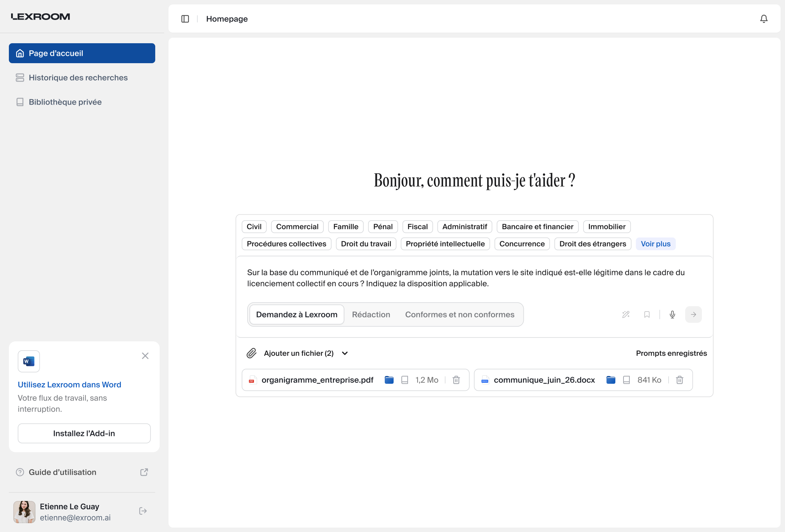Click the folder icon of organigramme_entreprise.pdf
This screenshot has height=532, width=785.
click(389, 380)
